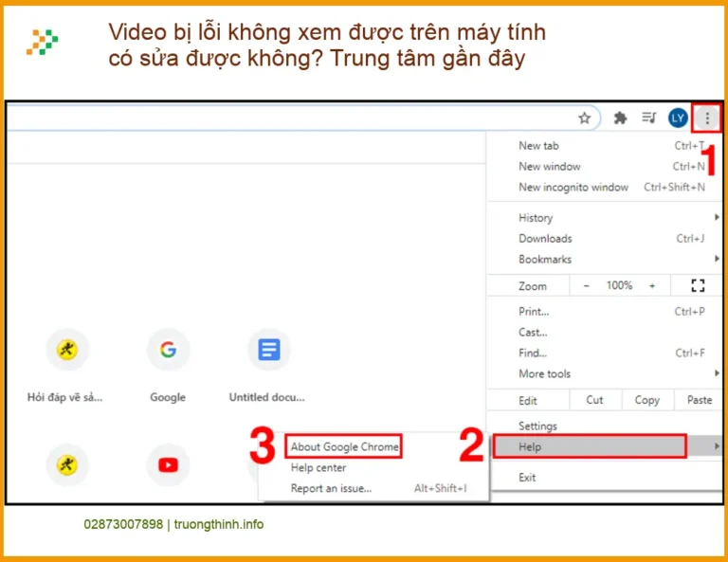Click the 100% zoom value
Screen dimensions: 728x562
pos(619,285)
